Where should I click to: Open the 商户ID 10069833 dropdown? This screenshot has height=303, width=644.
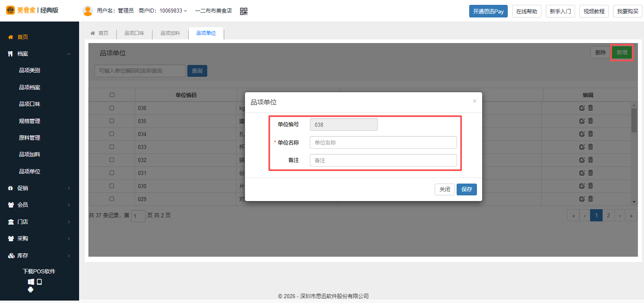[163, 11]
